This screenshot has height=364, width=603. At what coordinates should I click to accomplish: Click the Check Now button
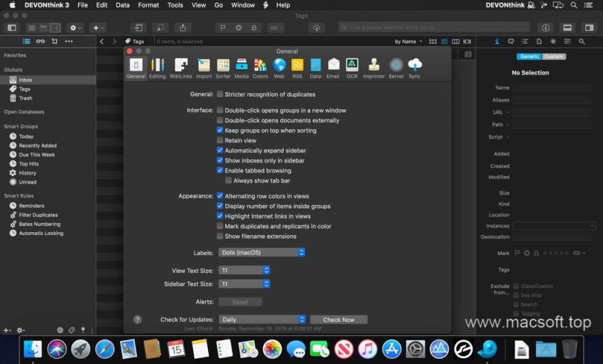tap(338, 320)
